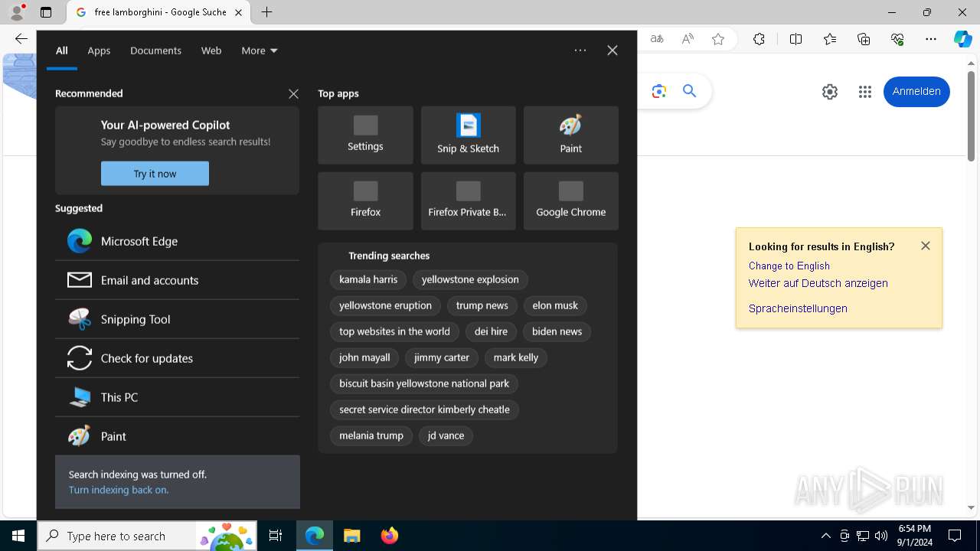Click Weiter auf Deutsch anzeigen link

[818, 283]
